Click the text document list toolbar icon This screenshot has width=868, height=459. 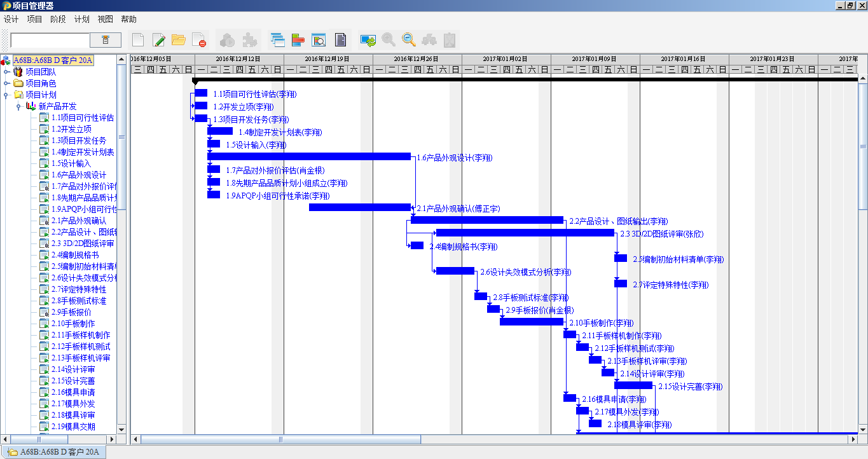click(x=340, y=40)
